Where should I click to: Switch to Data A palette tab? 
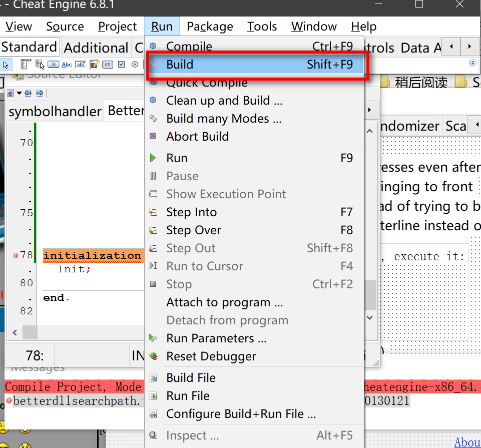[x=420, y=48]
